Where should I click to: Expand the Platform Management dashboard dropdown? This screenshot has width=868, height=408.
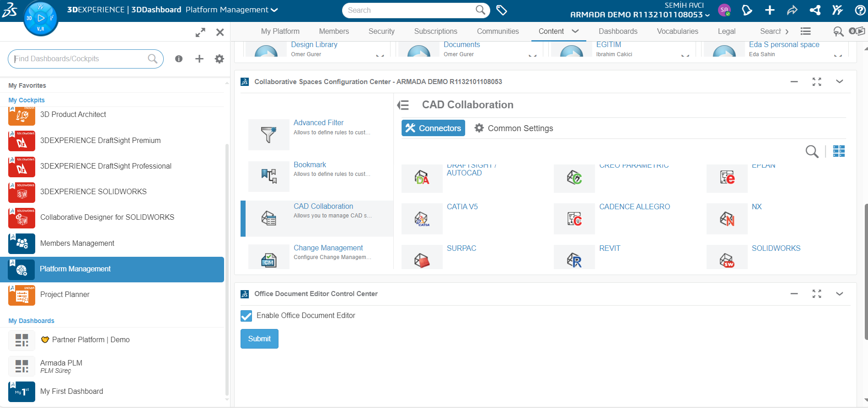[274, 10]
